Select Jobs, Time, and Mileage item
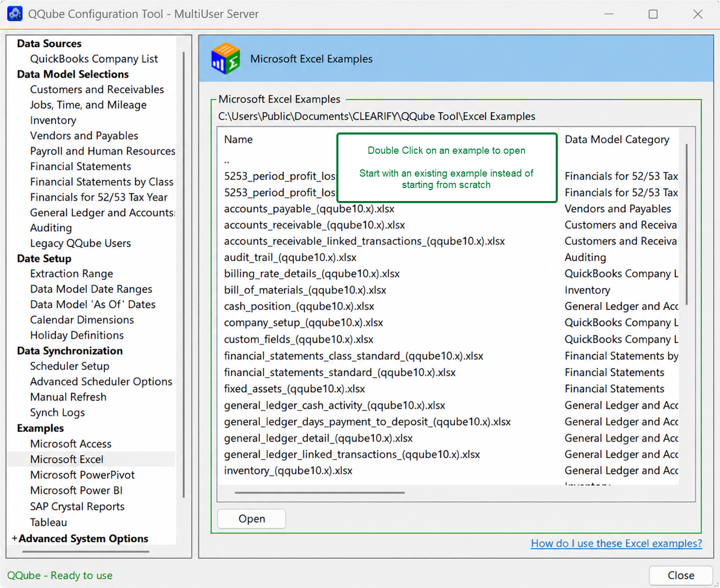 coord(88,105)
